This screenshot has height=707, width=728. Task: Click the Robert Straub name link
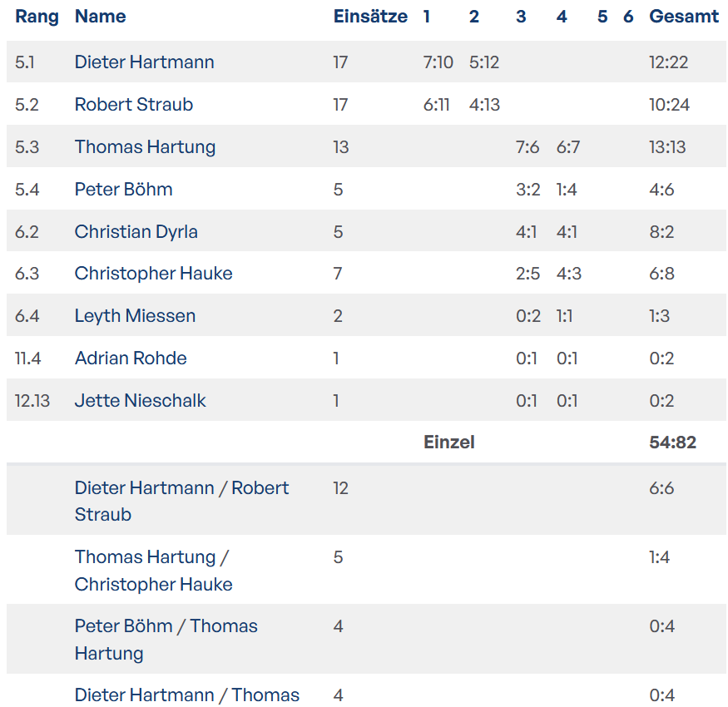(x=133, y=105)
